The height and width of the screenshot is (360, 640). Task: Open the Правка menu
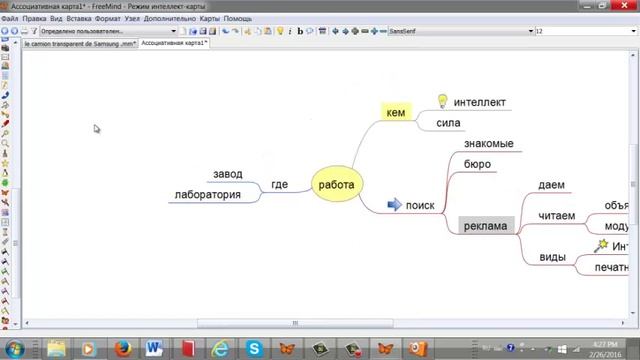34,19
